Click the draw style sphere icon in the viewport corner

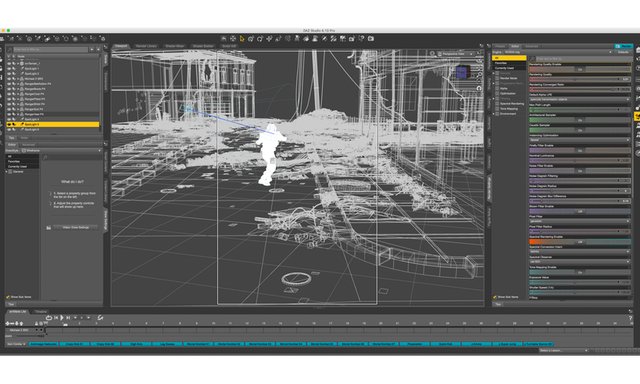tap(432, 53)
